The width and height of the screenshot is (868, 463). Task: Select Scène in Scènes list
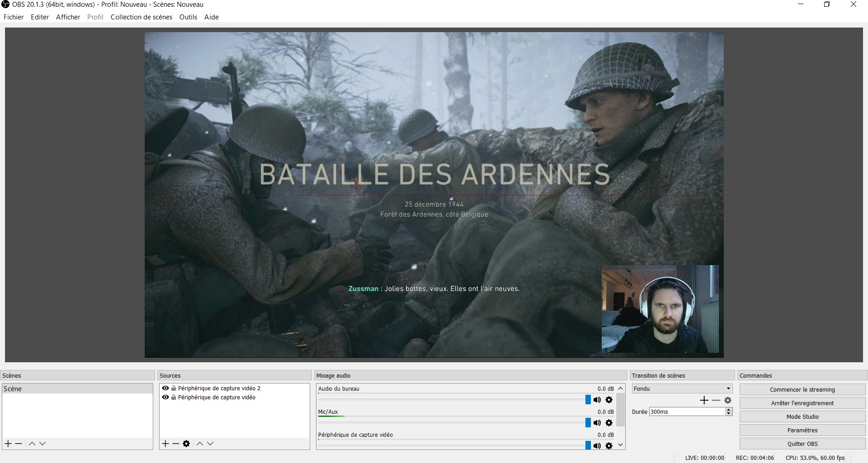(77, 388)
